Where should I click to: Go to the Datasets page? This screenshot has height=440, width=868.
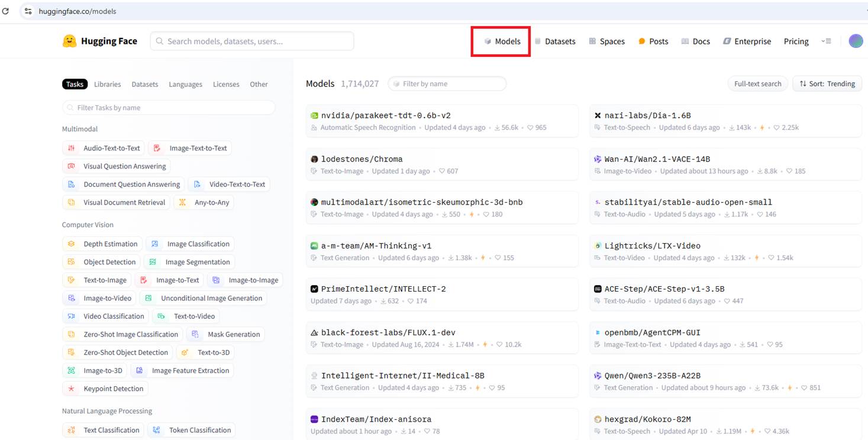pyautogui.click(x=555, y=41)
